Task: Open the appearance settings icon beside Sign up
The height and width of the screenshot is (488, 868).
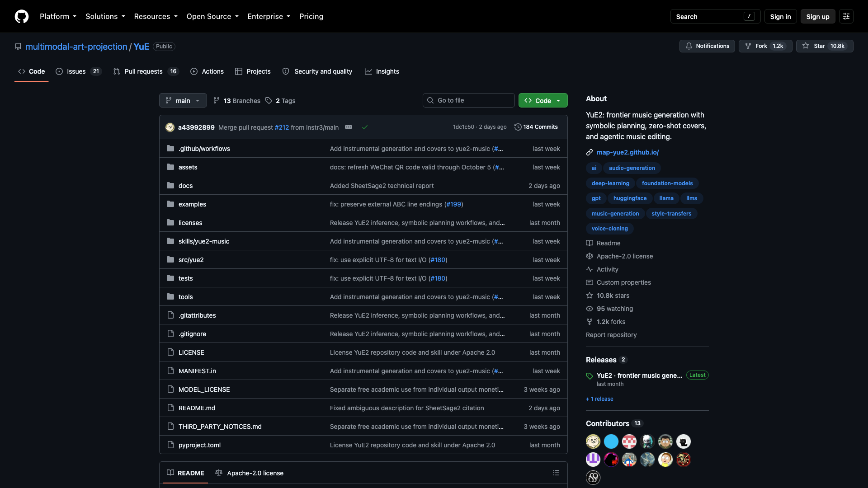Action: pyautogui.click(x=846, y=16)
